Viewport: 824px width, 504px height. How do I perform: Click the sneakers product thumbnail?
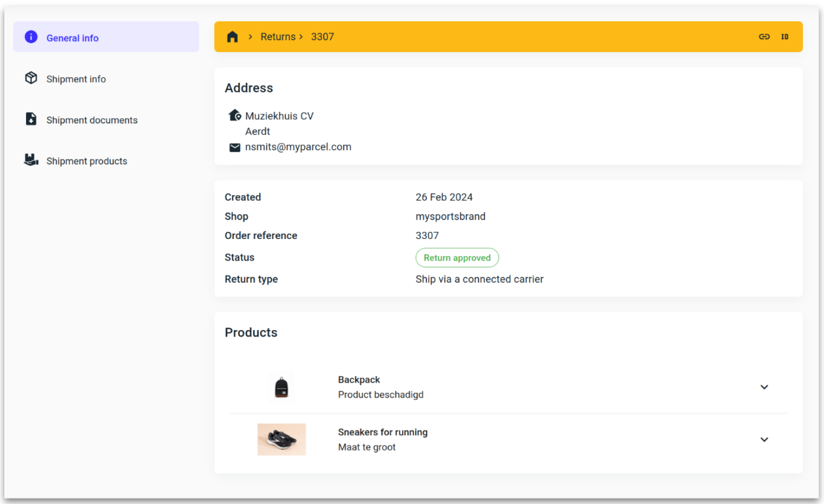[281, 440]
